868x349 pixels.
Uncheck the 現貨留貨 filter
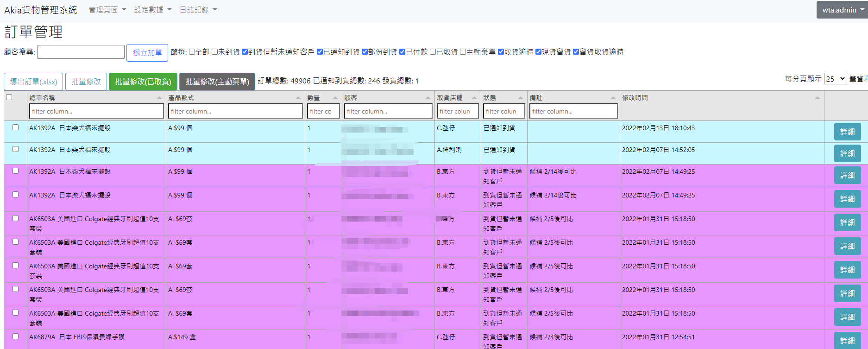pos(538,52)
